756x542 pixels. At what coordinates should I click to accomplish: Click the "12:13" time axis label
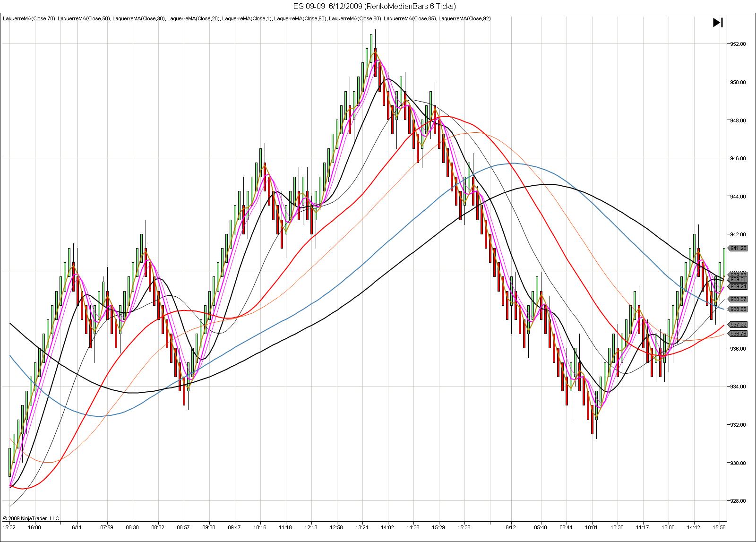click(x=311, y=527)
